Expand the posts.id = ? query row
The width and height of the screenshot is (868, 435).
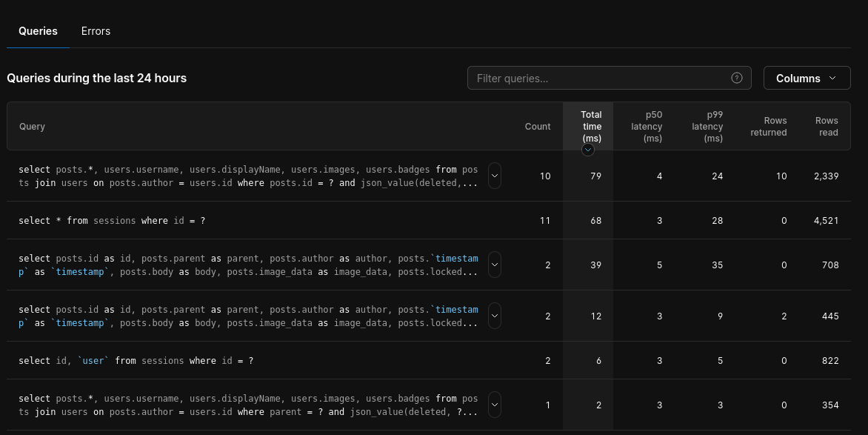(x=495, y=176)
